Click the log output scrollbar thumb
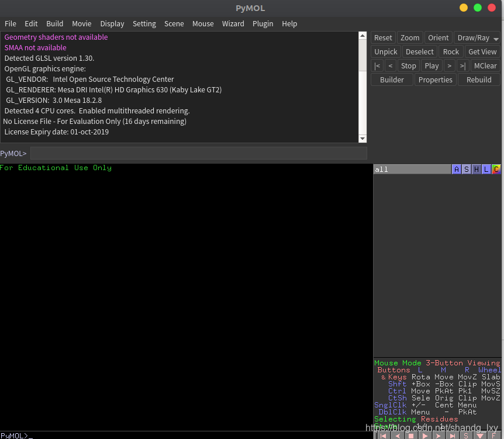This screenshot has width=504, height=439. [x=363, y=56]
